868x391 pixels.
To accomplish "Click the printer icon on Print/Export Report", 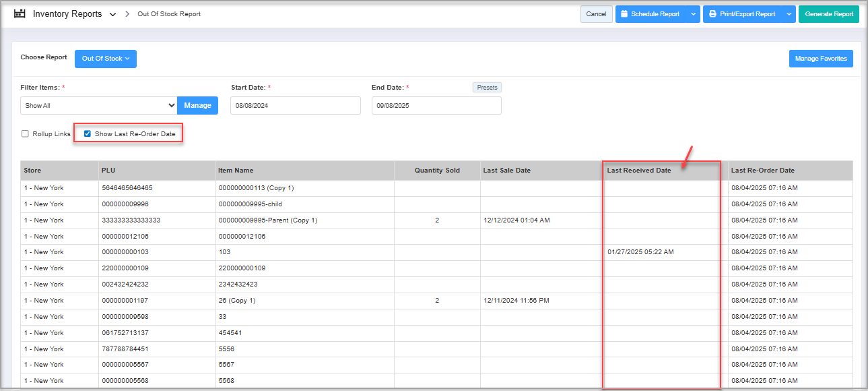I will [712, 14].
